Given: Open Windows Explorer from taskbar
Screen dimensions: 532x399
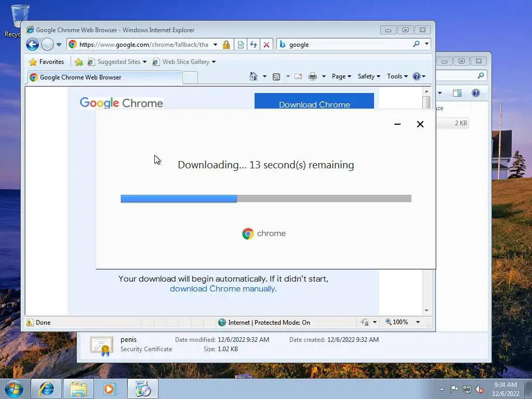Looking at the screenshot, I should pos(78,389).
